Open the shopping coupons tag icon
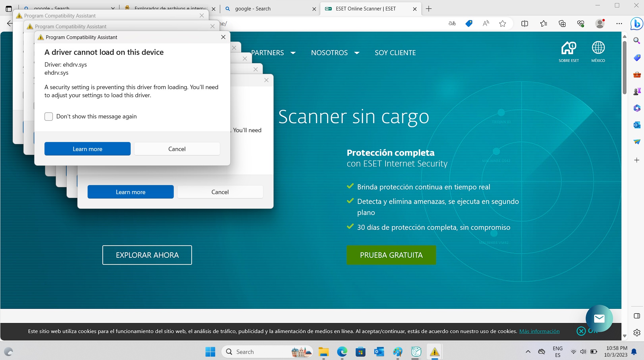Viewport: 644px width, 360px height. [469, 24]
